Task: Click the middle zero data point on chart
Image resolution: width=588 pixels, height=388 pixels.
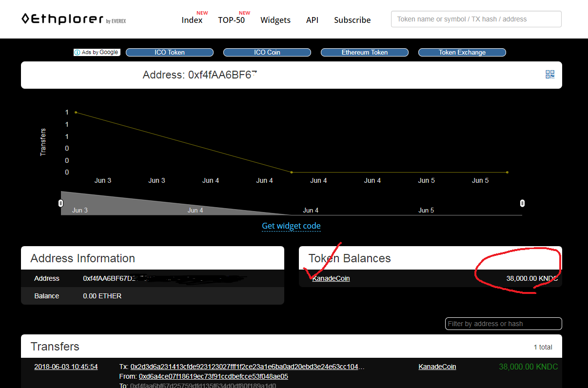Action: tap(292, 172)
